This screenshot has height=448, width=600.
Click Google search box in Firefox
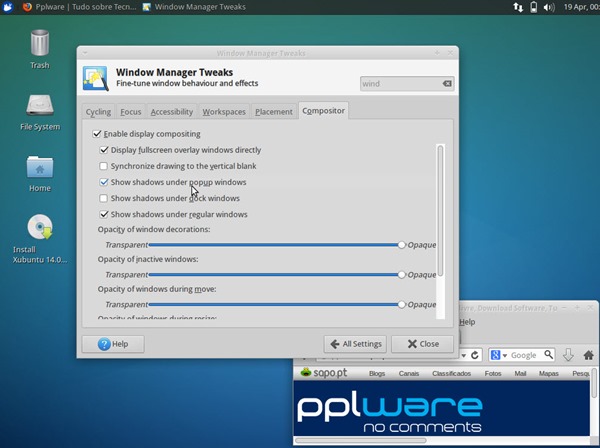522,355
